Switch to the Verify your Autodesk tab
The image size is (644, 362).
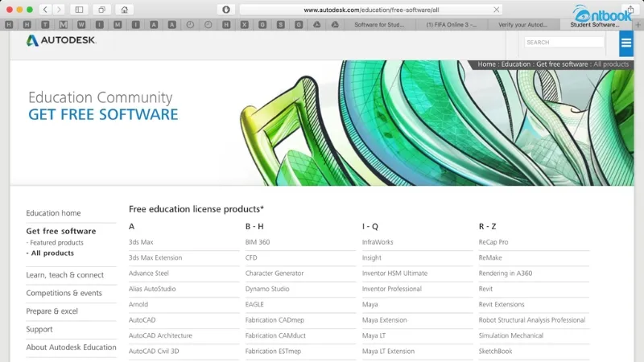[x=526, y=25]
